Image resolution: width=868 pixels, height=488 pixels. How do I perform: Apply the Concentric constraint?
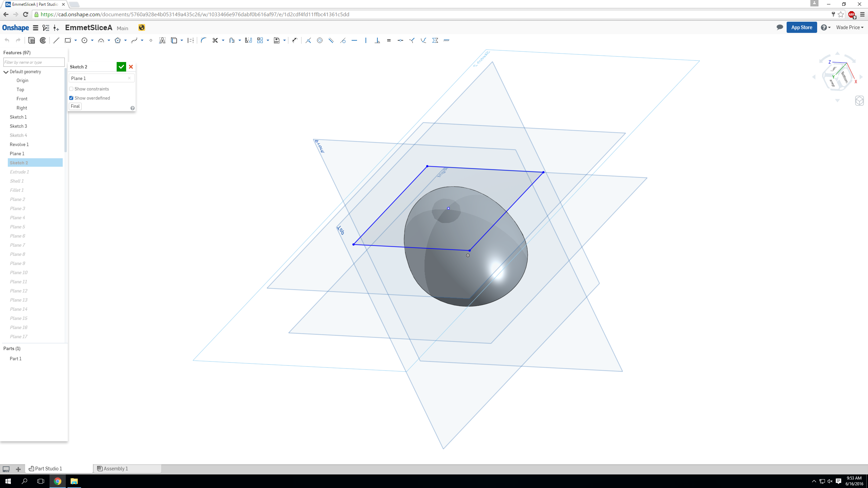coord(319,40)
